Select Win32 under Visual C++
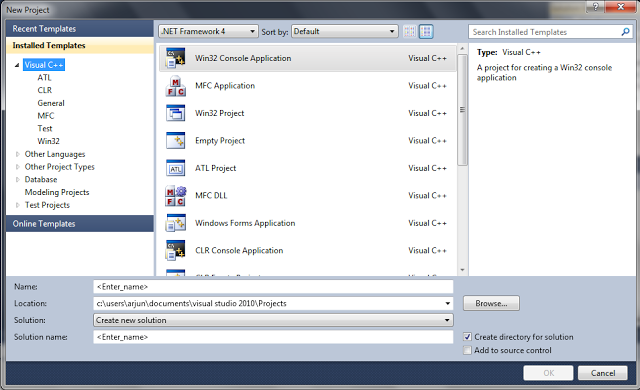Image resolution: width=640 pixels, height=390 pixels. click(x=49, y=141)
